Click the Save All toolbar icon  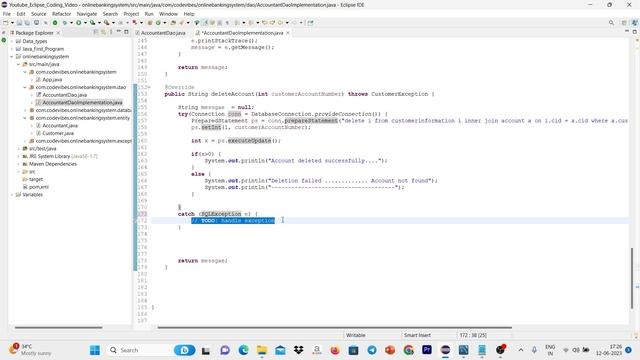click(x=27, y=23)
